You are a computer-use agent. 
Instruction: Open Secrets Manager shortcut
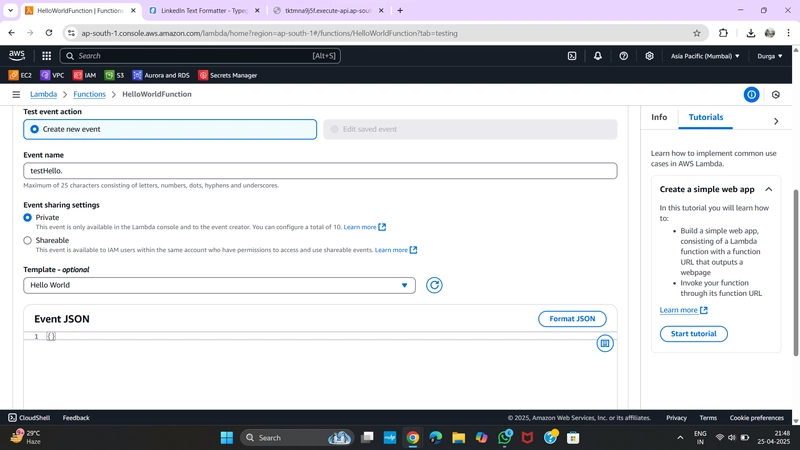tap(228, 75)
